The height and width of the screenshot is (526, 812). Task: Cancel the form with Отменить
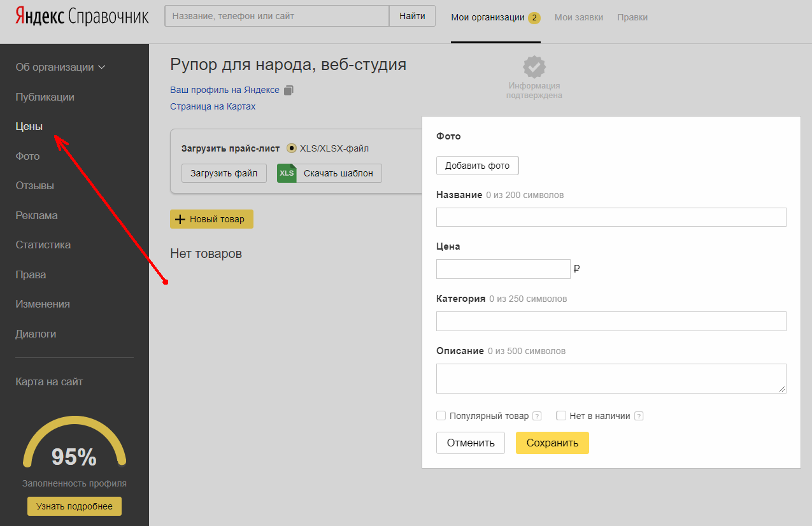(x=471, y=443)
